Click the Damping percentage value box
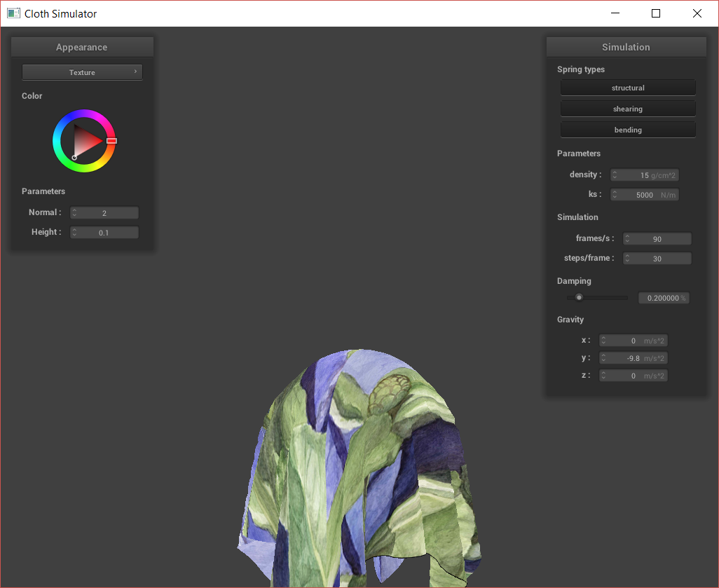The image size is (719, 588). [664, 298]
